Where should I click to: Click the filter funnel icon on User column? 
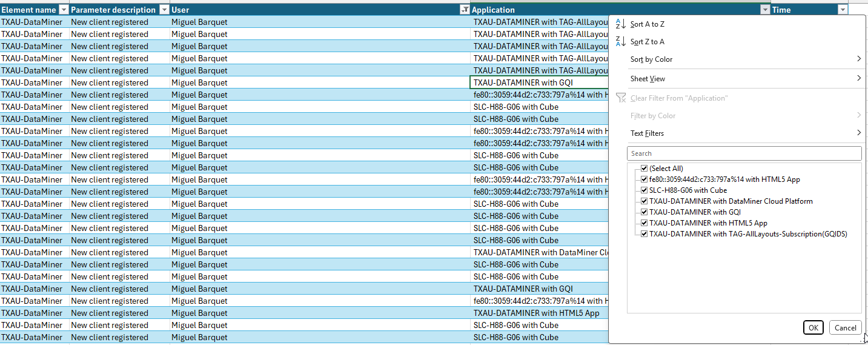pos(465,10)
